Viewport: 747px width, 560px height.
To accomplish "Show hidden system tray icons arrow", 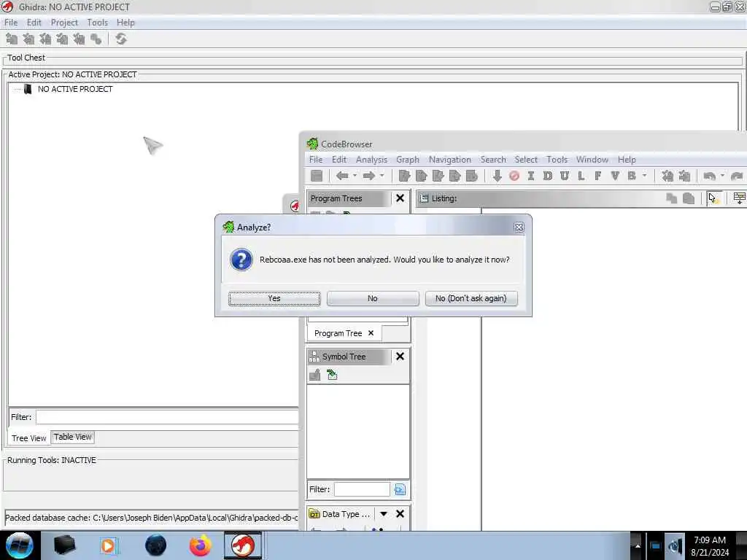I will (638, 545).
